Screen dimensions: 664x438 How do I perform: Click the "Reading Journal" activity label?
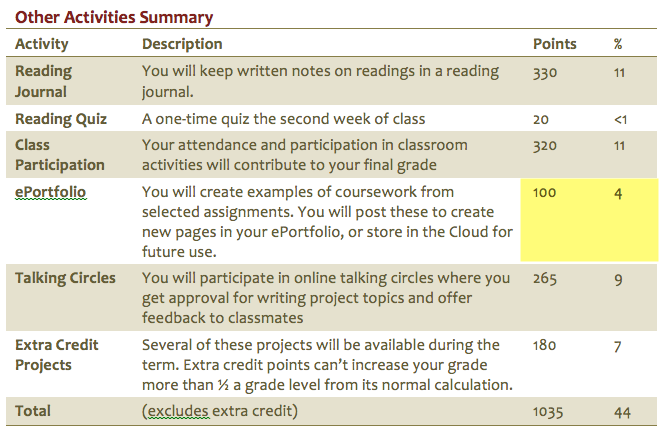pos(44,82)
